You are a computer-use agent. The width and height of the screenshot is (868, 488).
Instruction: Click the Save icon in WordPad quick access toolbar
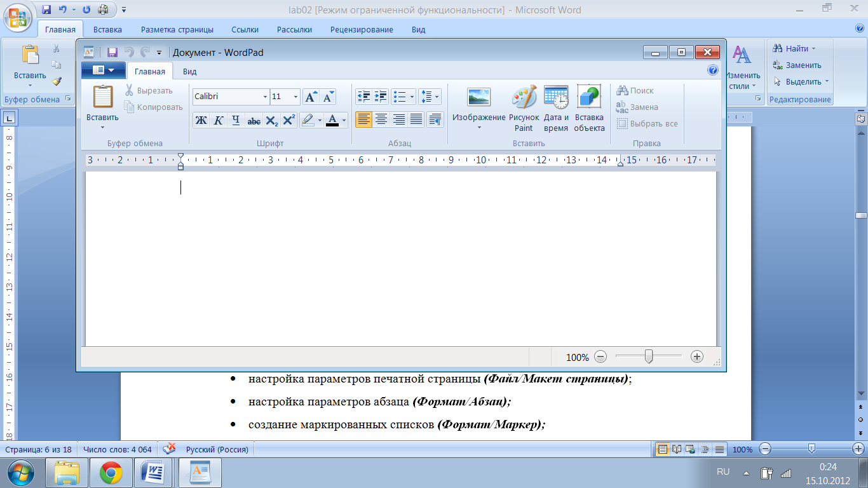coord(112,53)
